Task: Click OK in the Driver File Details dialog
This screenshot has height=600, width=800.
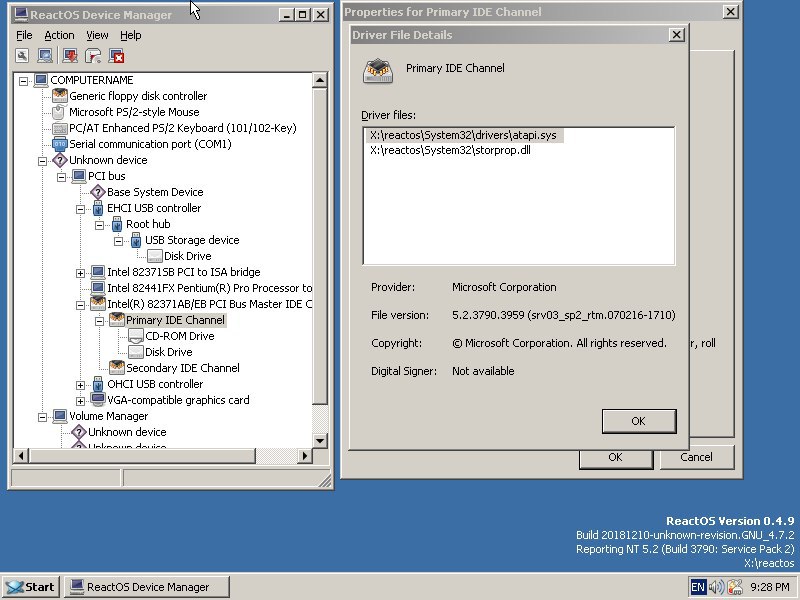Action: 639,421
